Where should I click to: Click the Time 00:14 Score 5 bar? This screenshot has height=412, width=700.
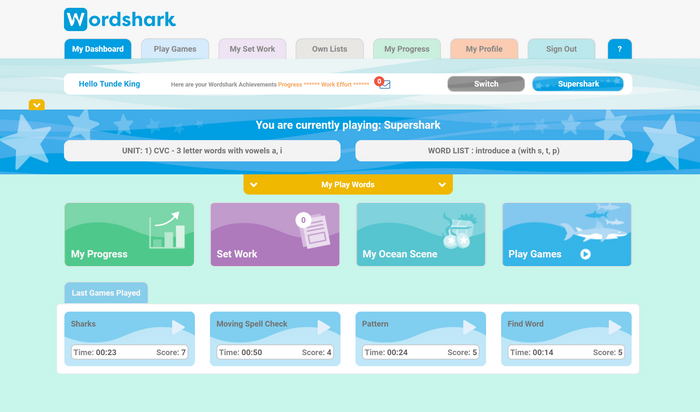tap(566, 352)
